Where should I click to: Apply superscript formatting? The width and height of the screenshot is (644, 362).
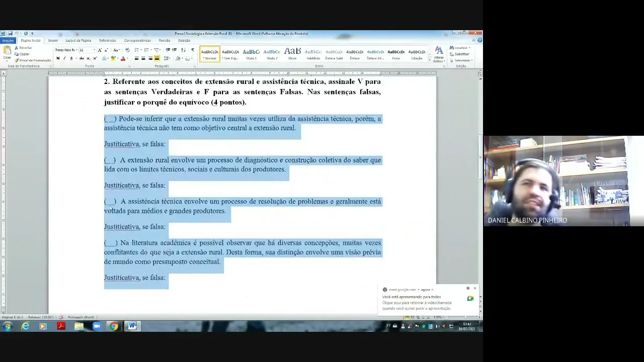[95, 58]
